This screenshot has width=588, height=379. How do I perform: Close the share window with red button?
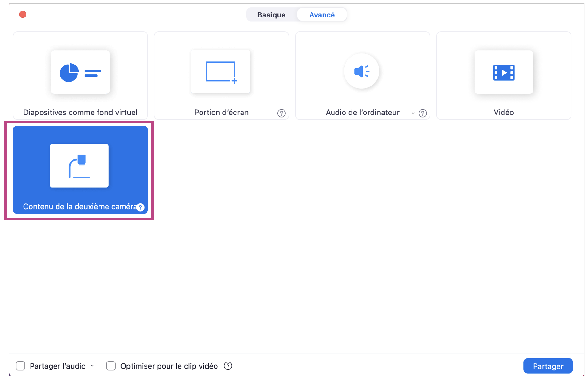tap(23, 15)
